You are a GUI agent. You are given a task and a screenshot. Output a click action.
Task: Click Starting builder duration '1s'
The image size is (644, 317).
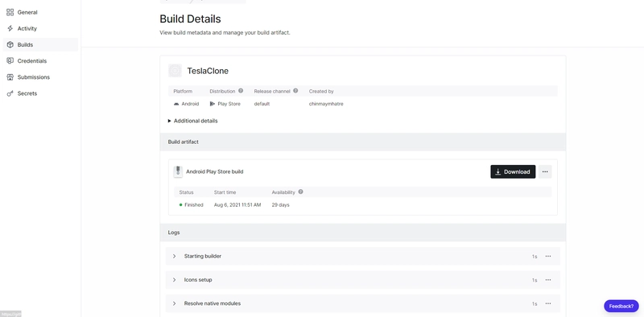pos(535,257)
